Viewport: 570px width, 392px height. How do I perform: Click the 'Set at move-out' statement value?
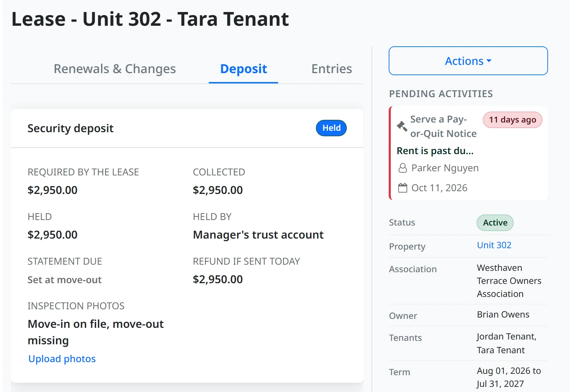pyautogui.click(x=65, y=280)
